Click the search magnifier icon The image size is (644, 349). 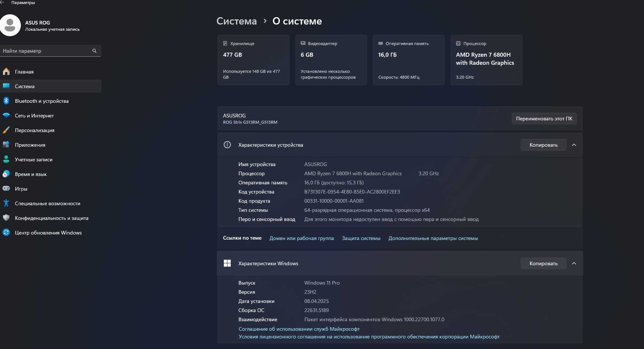click(95, 51)
